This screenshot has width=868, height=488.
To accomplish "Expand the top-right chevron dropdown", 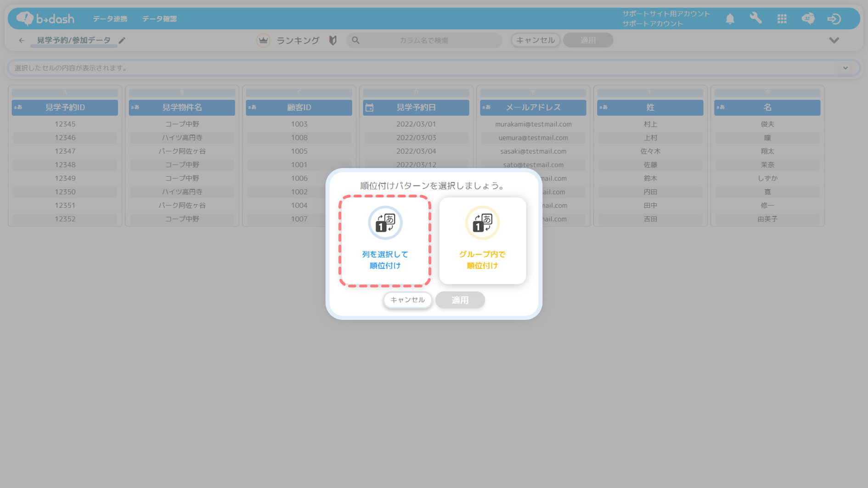I will (x=834, y=40).
